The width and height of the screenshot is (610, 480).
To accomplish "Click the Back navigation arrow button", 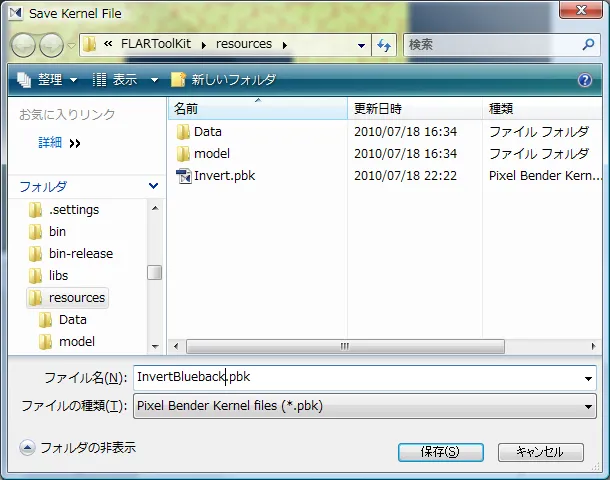I will (x=23, y=46).
